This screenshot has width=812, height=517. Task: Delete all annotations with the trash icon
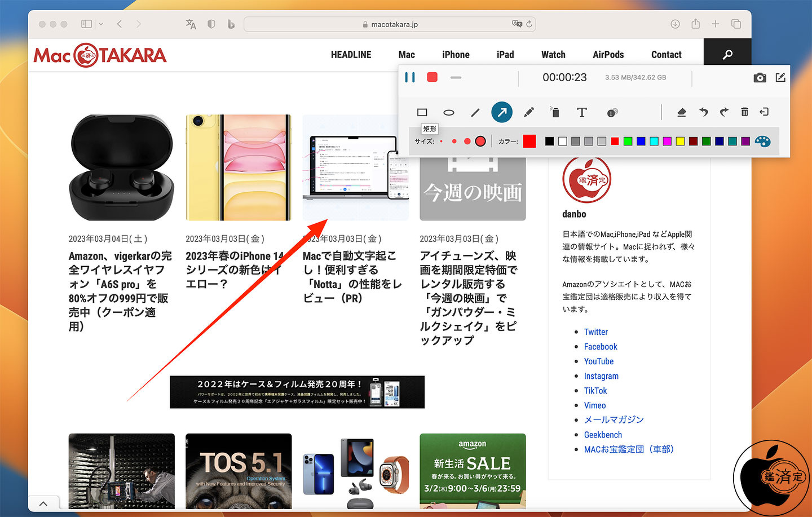[744, 112]
